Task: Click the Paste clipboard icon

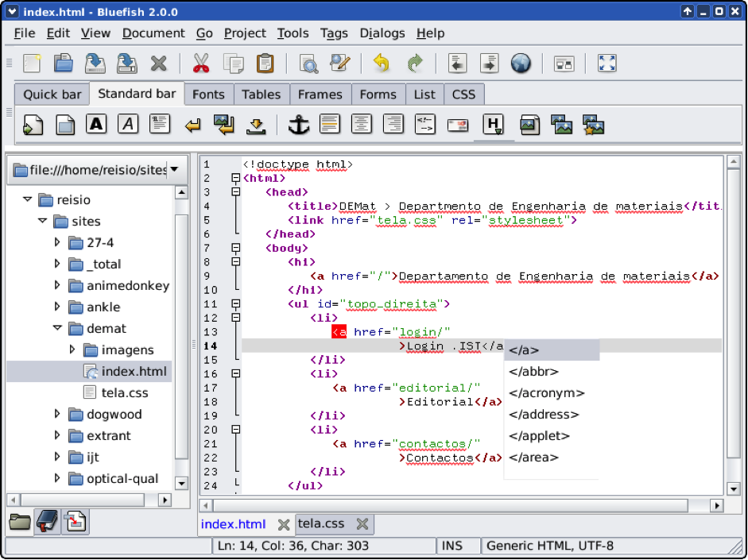Action: (x=265, y=63)
